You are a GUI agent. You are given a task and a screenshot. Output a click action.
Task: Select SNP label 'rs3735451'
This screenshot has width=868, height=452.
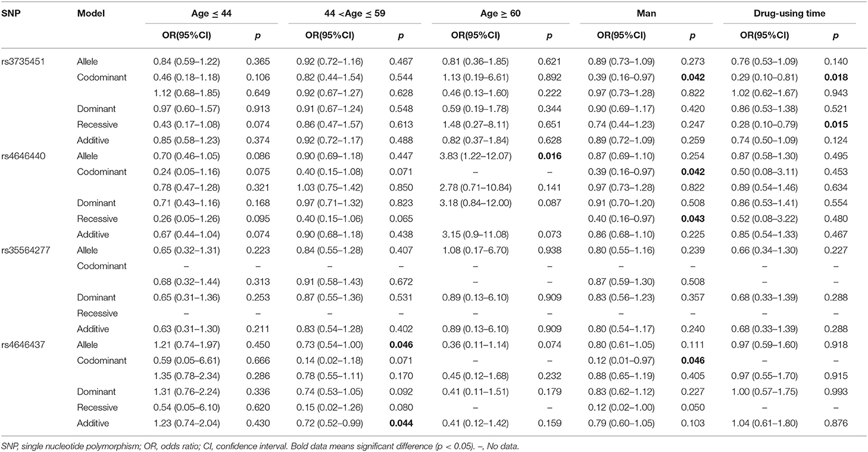click(23, 61)
